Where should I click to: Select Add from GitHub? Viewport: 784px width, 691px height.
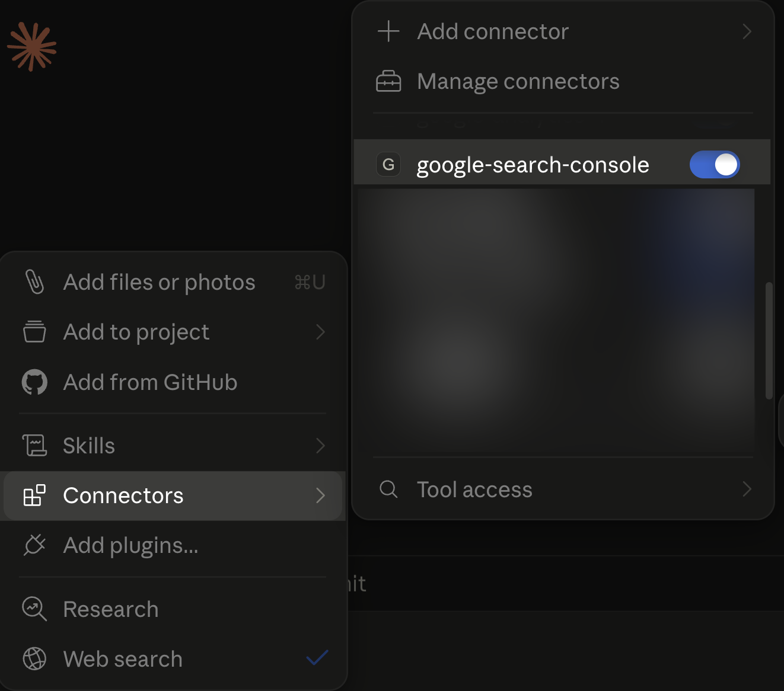pos(173,382)
